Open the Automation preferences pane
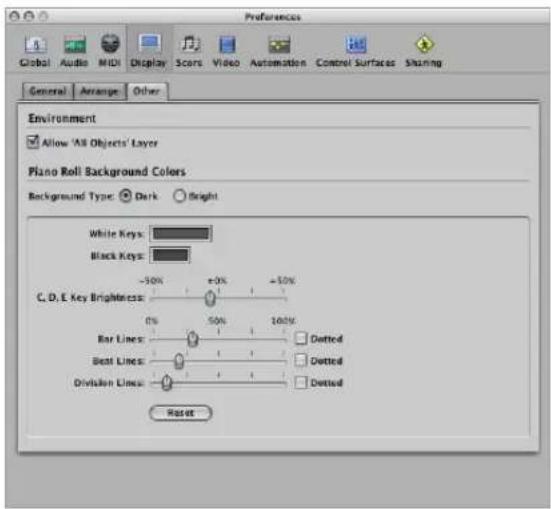The image size is (551, 509). point(278,51)
